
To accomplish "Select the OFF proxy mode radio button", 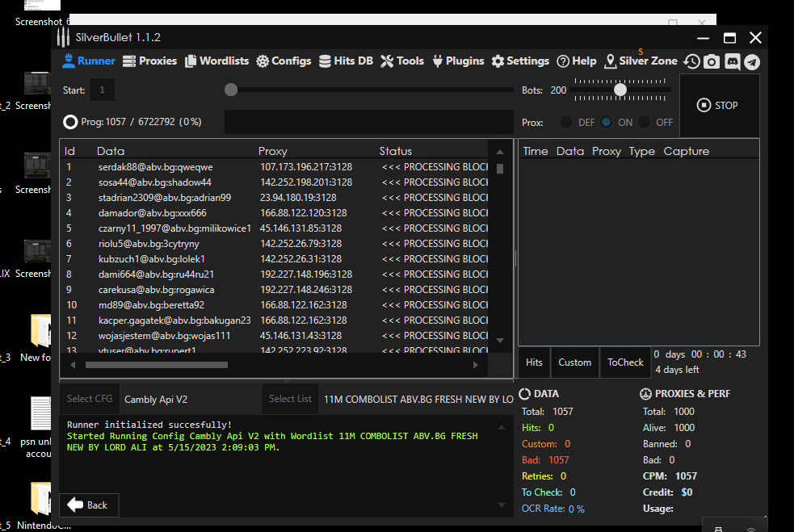I will 645,123.
